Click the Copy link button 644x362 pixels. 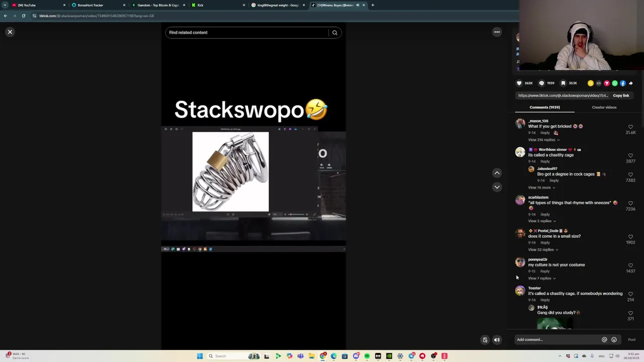(621, 96)
